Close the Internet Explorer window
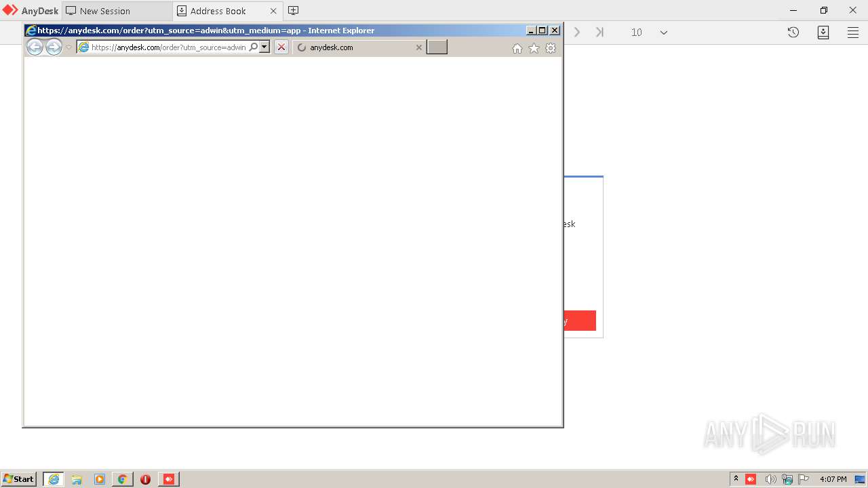This screenshot has height=488, width=868. [555, 30]
